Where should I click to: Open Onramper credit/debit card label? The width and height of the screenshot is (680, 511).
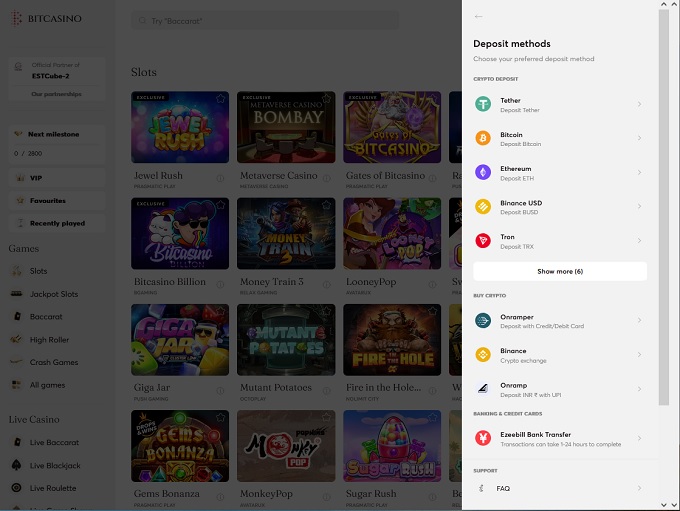[x=542, y=326]
